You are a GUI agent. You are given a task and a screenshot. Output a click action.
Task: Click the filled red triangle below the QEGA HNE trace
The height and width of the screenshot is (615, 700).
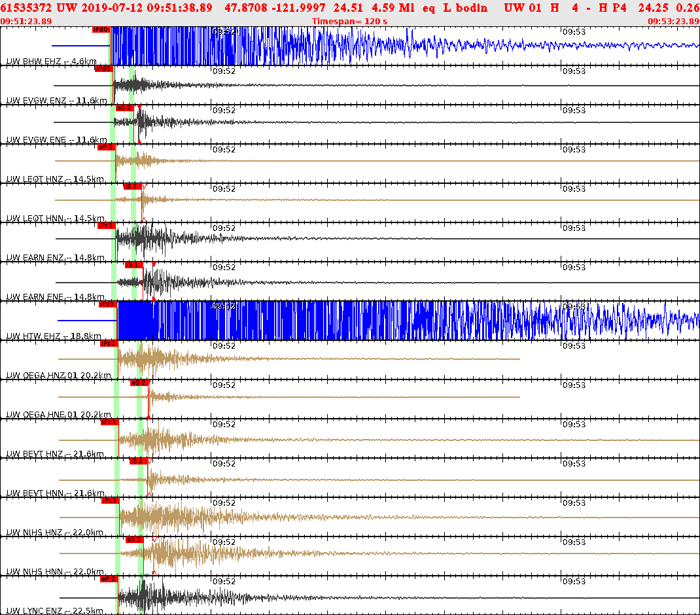[149, 415]
